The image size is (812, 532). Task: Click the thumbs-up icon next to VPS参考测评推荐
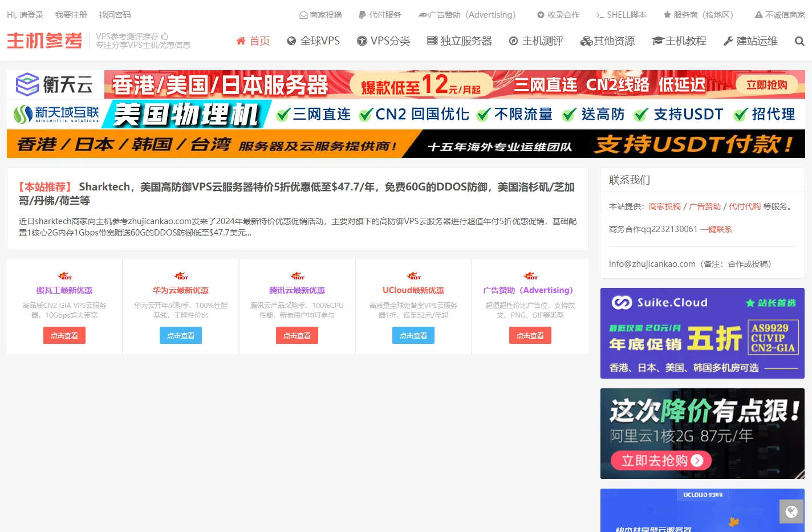coord(165,36)
